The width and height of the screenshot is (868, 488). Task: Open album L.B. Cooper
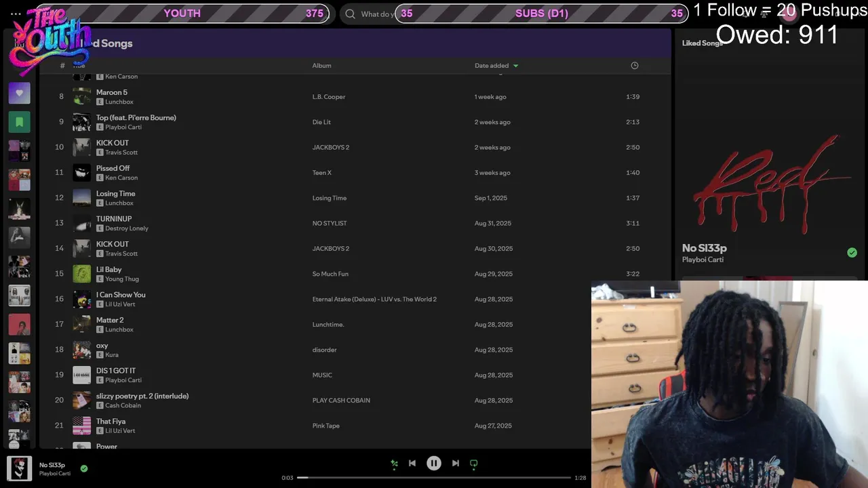click(329, 97)
